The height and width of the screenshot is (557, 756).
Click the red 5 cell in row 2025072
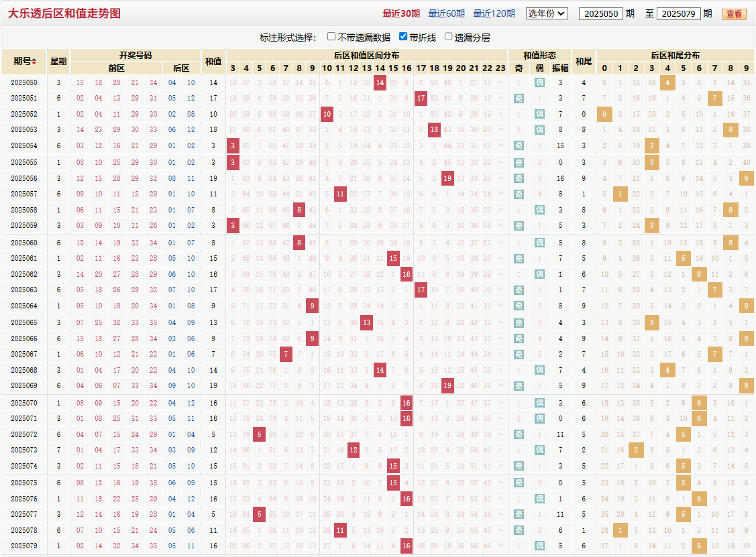tap(260, 434)
